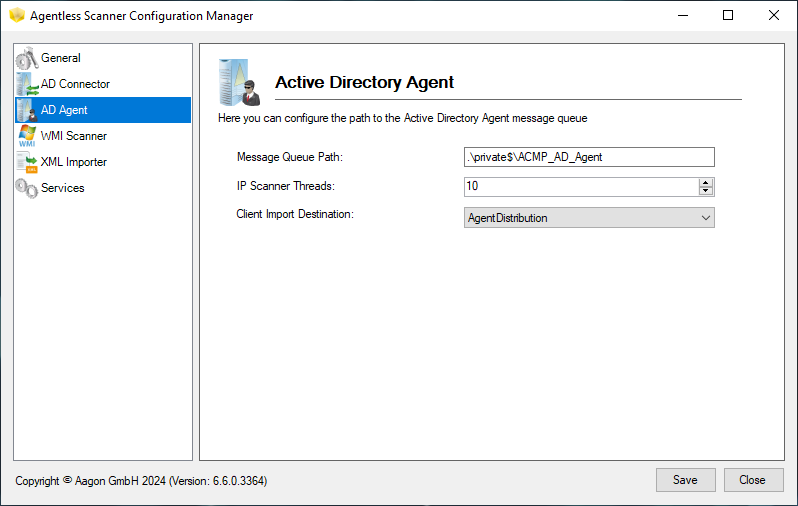Click the app icon in title bar
The width and height of the screenshot is (798, 506).
16,16
